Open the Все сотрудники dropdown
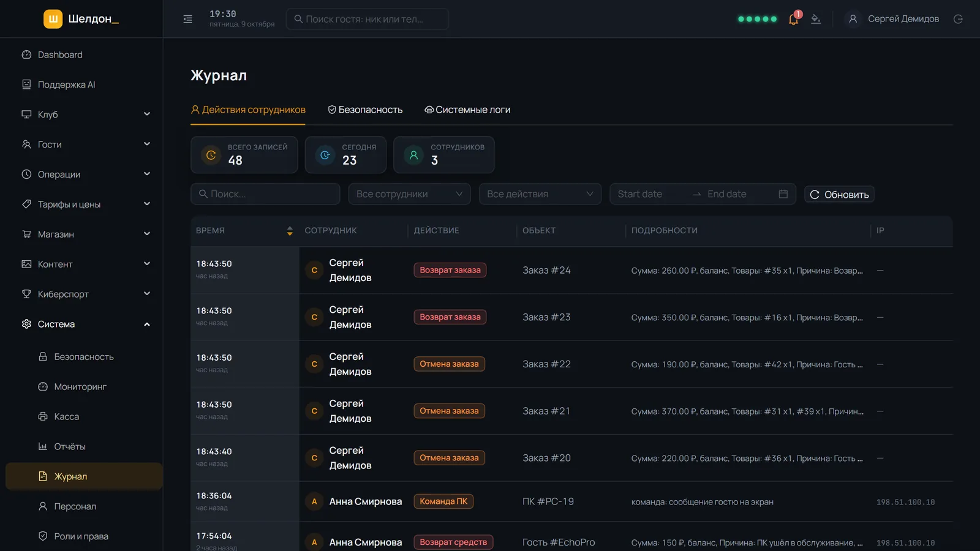This screenshot has height=551, width=980. tap(409, 194)
